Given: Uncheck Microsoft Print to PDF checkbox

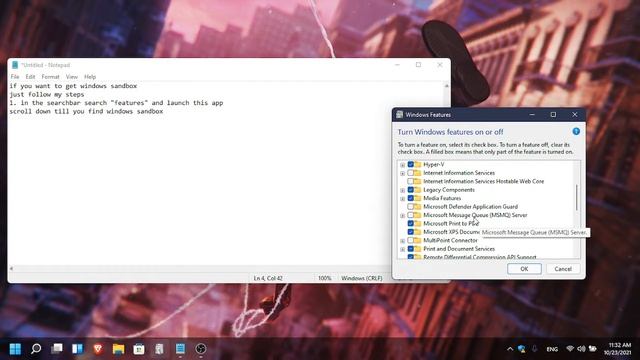Looking at the screenshot, I should pyautogui.click(x=411, y=223).
